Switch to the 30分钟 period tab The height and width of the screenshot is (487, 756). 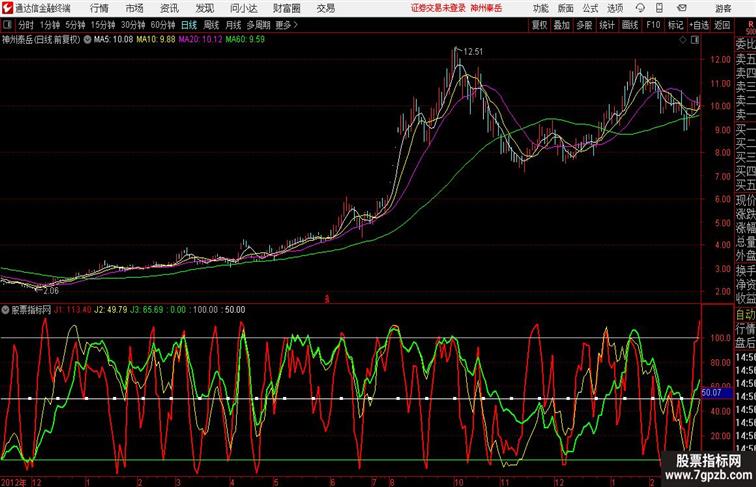133,25
